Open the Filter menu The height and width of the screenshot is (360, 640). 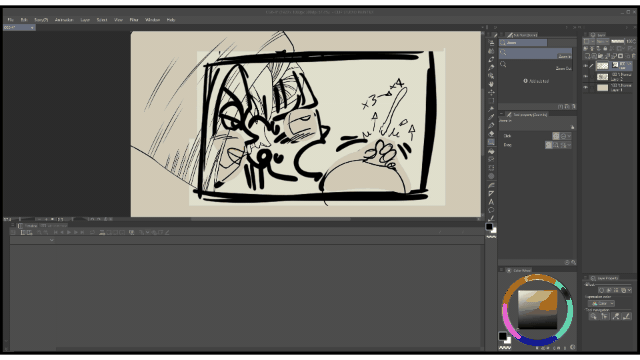(x=134, y=20)
